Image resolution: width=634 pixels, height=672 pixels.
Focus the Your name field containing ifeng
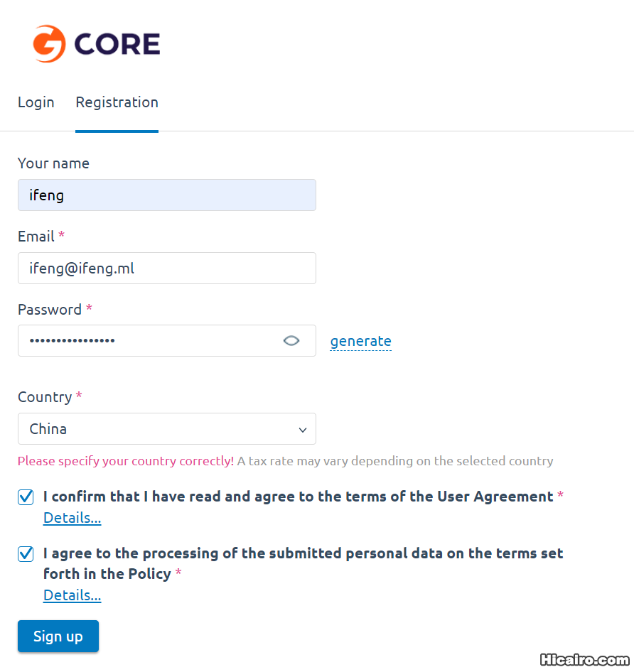(166, 195)
